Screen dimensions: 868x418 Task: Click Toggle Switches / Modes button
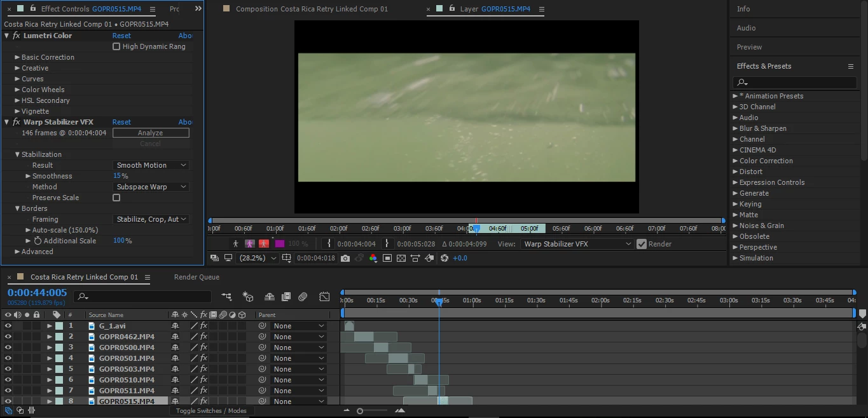pos(211,410)
